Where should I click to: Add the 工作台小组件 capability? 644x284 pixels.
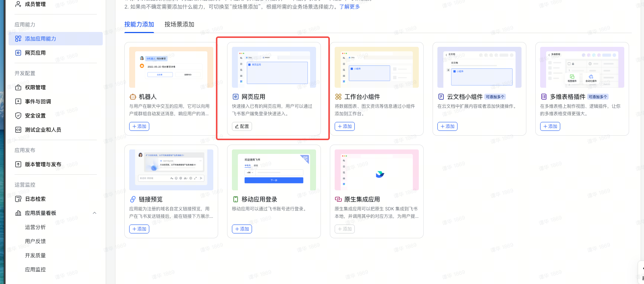point(345,126)
